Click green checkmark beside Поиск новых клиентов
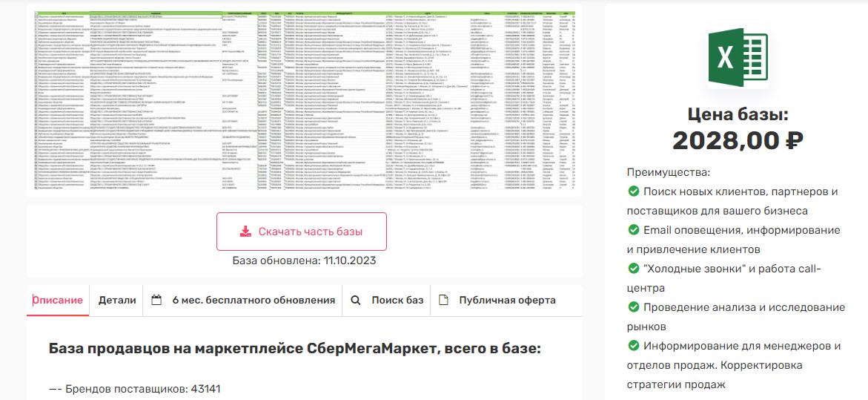Viewport: 868px width, 400px height. click(634, 191)
